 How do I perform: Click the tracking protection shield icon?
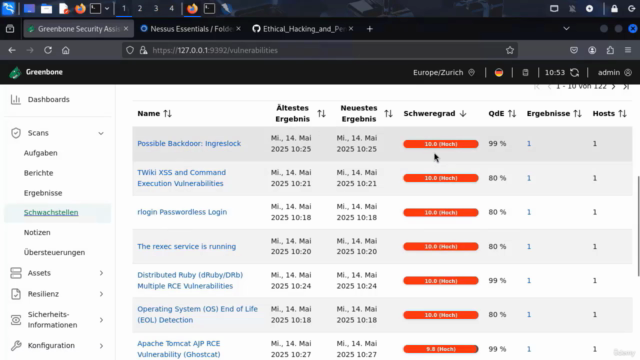coord(130,50)
